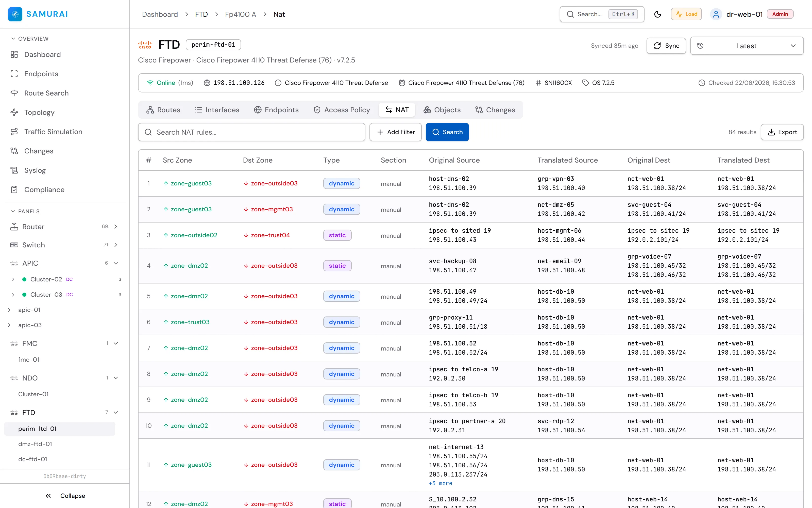Collapse the FMC panel chevron
812x508 pixels.
116,343
